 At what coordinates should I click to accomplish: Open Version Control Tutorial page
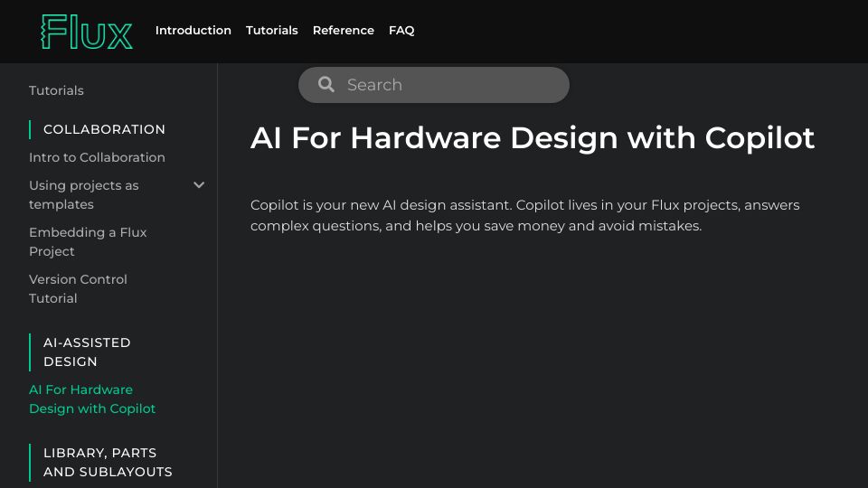tap(78, 289)
